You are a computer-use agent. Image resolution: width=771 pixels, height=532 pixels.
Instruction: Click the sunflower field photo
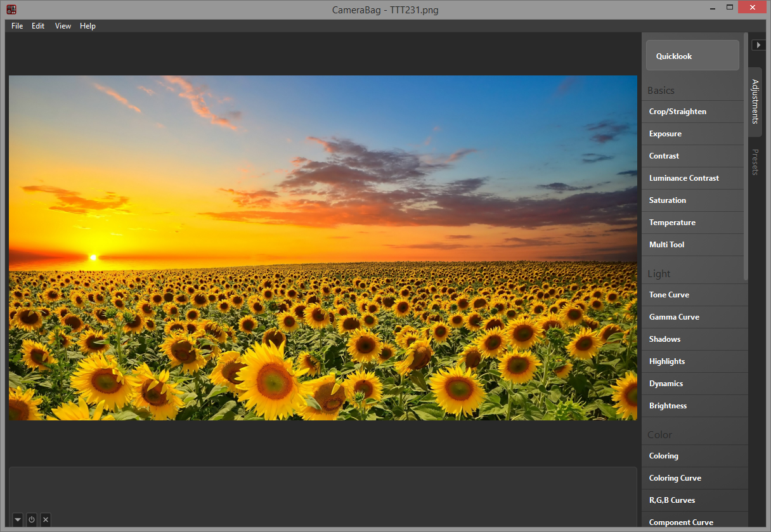(x=323, y=248)
